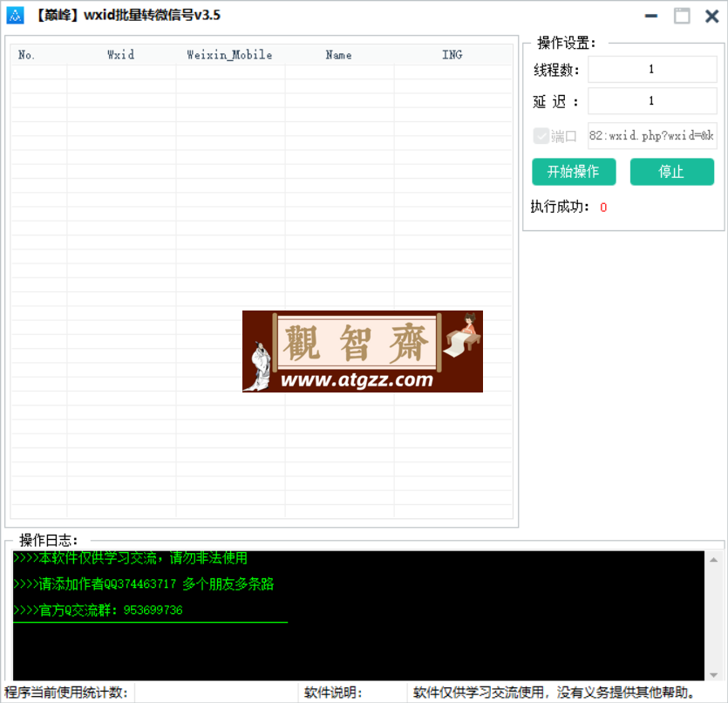The height and width of the screenshot is (703, 728).
Task: Click the ING column header
Action: 452,55
